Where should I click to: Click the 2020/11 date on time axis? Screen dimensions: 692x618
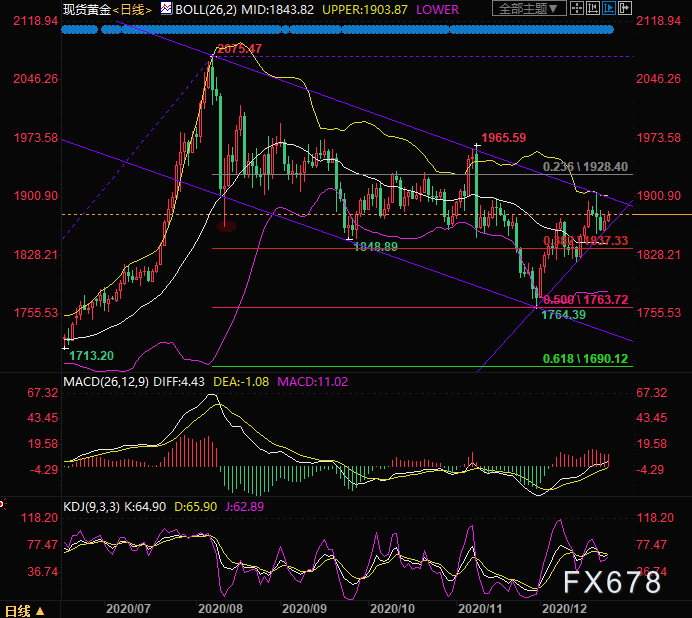pyautogui.click(x=478, y=606)
